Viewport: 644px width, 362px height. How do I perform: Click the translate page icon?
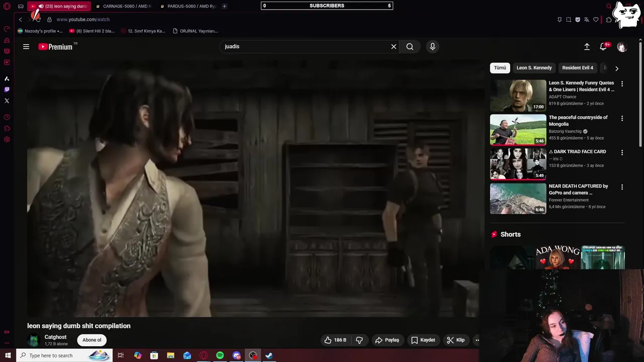[587, 20]
